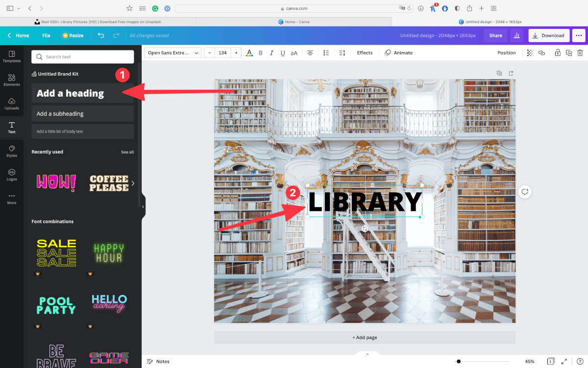Select the Untitled design browser tab
The height and width of the screenshot is (368, 588).
(490, 22)
